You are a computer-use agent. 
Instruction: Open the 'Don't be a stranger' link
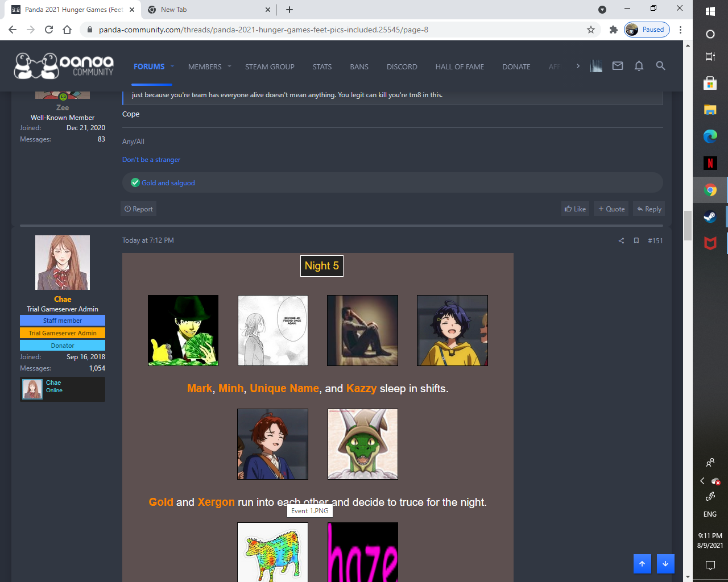pyautogui.click(x=151, y=160)
